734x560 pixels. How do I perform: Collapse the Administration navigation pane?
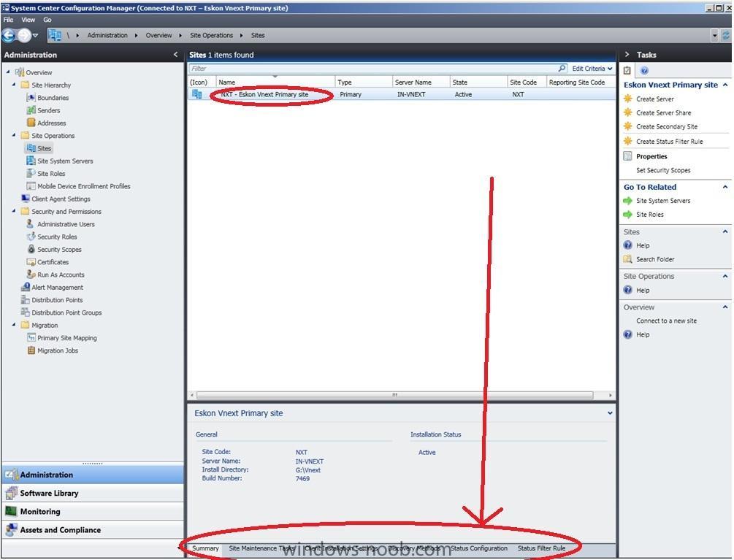pyautogui.click(x=175, y=55)
